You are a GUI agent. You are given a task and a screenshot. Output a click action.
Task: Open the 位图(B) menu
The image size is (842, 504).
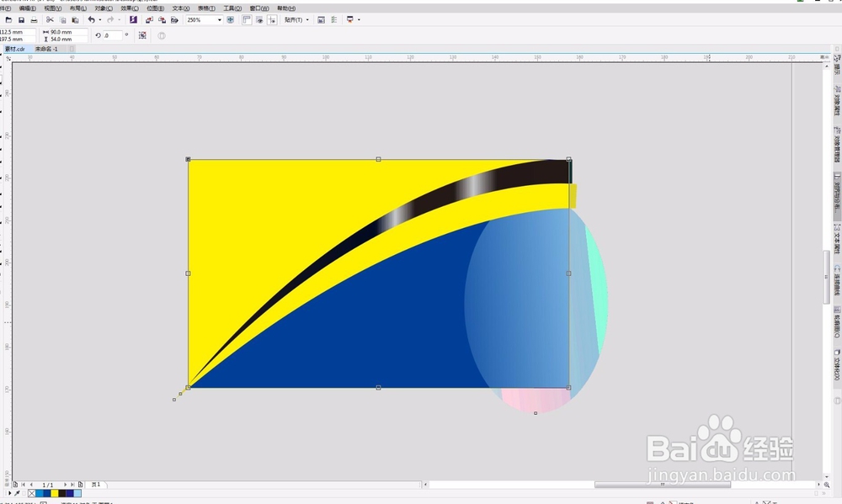(x=155, y=8)
